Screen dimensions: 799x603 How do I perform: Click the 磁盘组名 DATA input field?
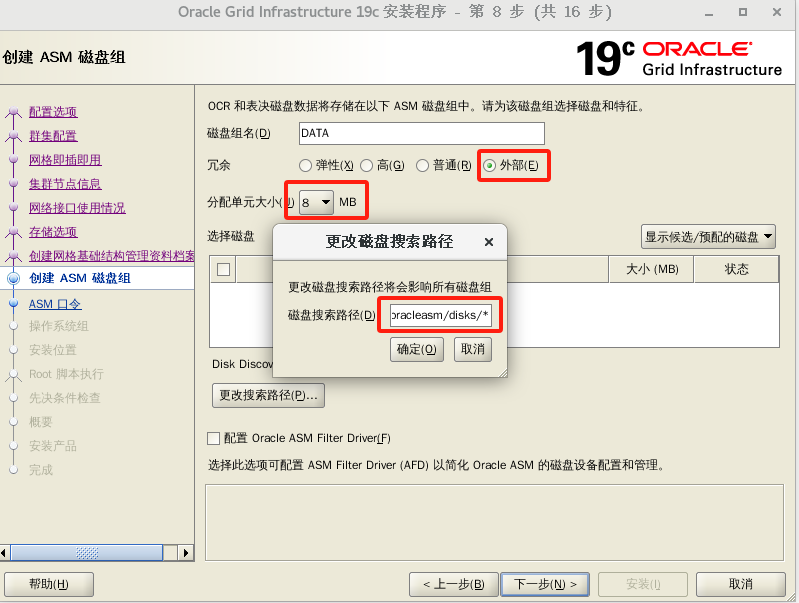[421, 134]
